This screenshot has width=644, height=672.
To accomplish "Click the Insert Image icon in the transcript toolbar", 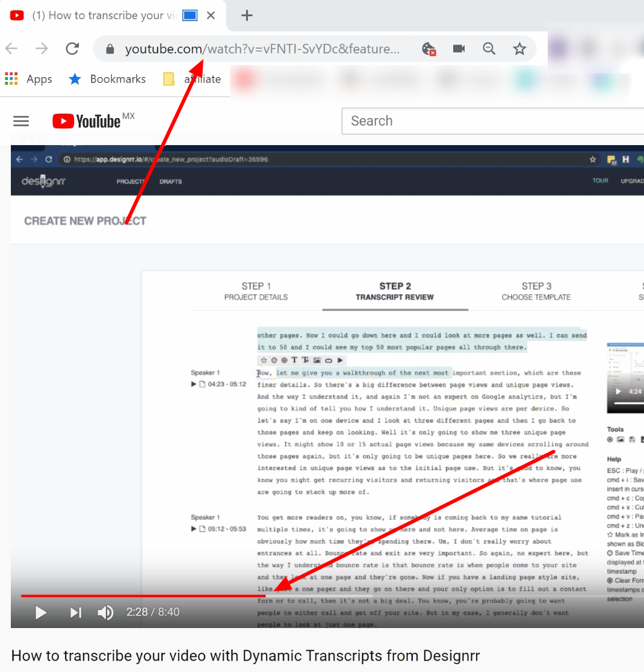I will [317, 359].
